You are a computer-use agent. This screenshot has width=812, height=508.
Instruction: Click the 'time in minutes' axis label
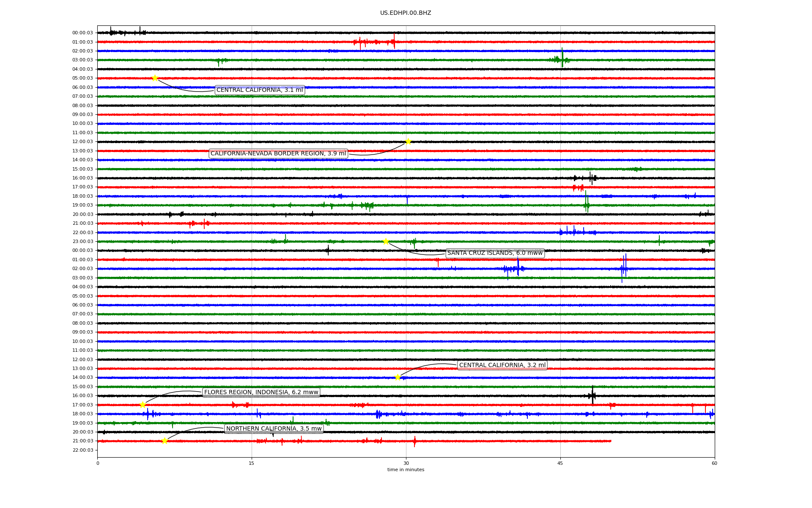click(406, 469)
